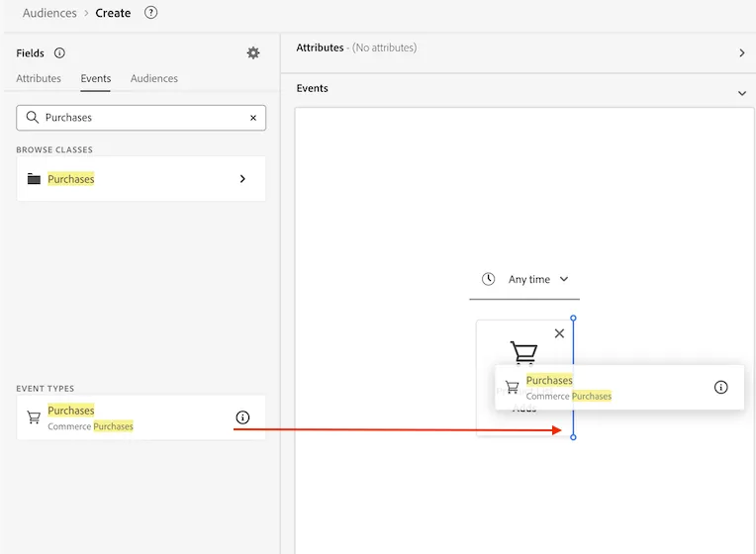Screen dimensions: 756x554
Task: Expand the Attributes section chevron
Action: [742, 53]
